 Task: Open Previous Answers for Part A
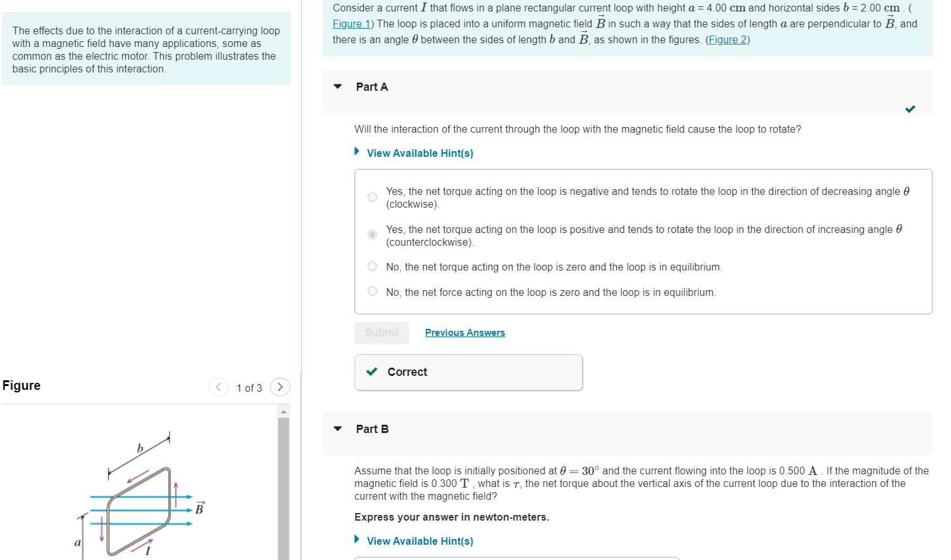(464, 332)
